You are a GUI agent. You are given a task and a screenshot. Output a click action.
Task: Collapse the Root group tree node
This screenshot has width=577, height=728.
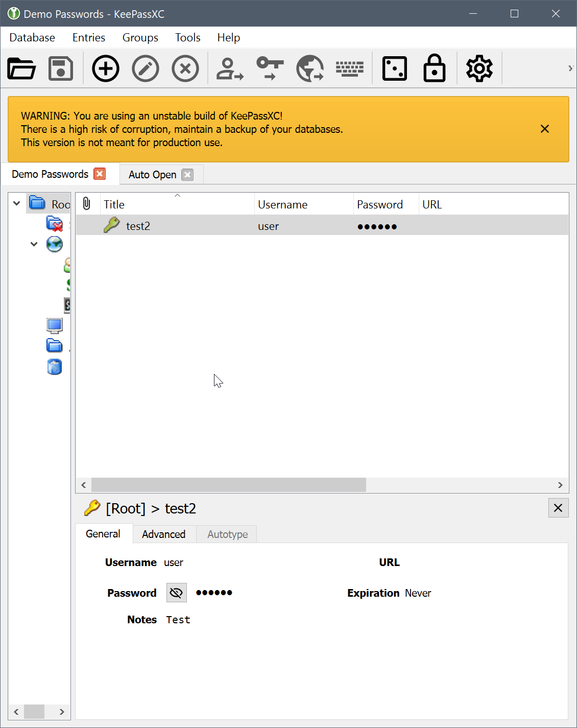(17, 203)
